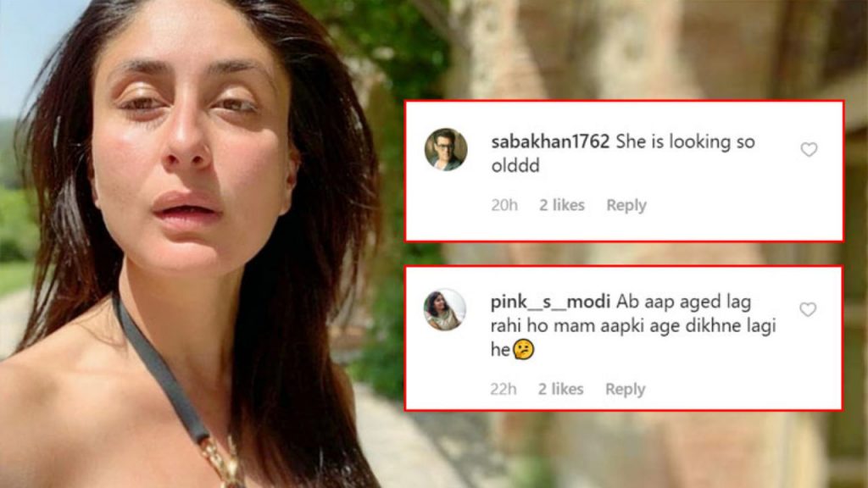Click the 20h timestamp
The height and width of the screenshot is (488, 868).
point(504,205)
